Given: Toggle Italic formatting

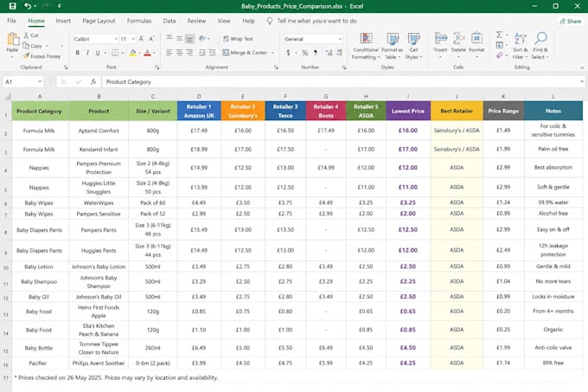Looking at the screenshot, I should pos(87,53).
